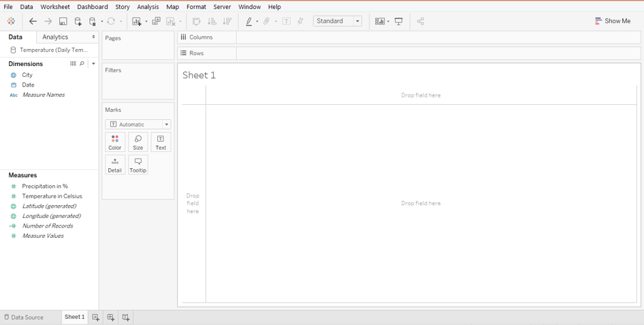Open dropdown beside new worksheet toolbar icon
The height and width of the screenshot is (325, 644).
(x=146, y=21)
